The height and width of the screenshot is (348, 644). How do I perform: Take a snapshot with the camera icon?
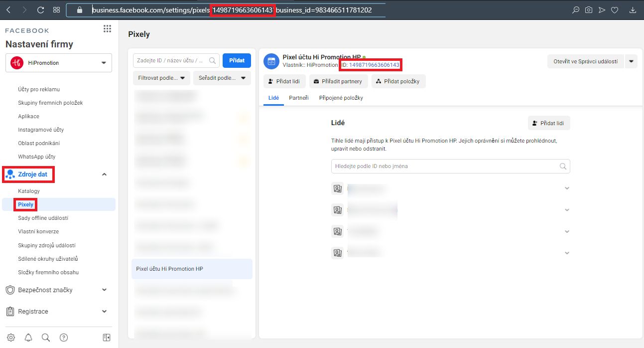[x=589, y=10]
